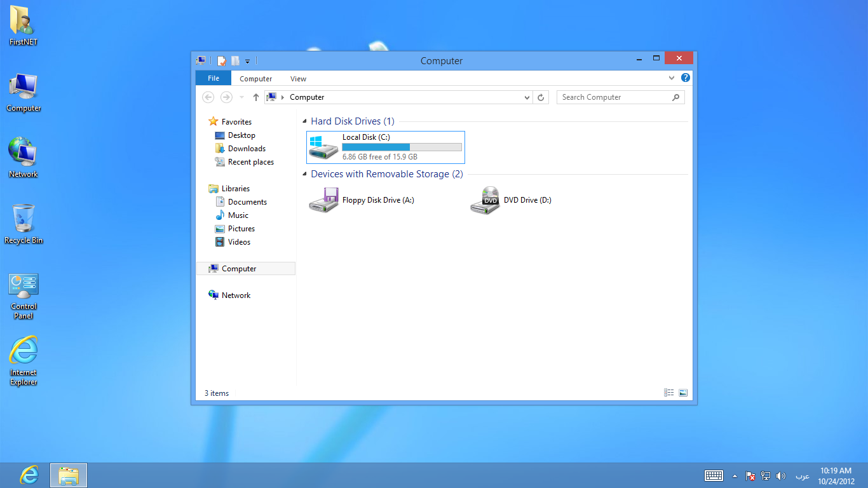Image resolution: width=868 pixels, height=488 pixels.
Task: Open the volume control in system tray
Action: 780,475
